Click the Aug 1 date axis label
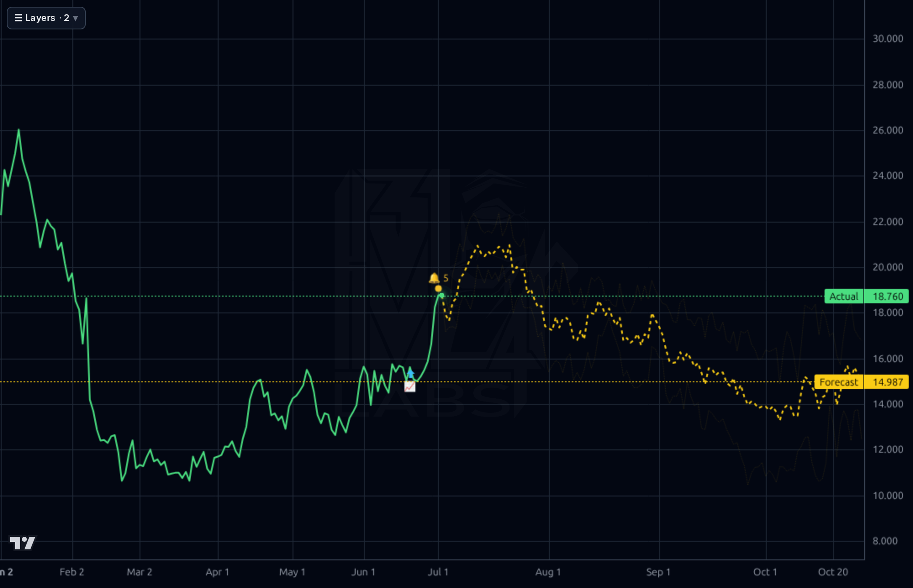The height and width of the screenshot is (588, 913). (548, 572)
